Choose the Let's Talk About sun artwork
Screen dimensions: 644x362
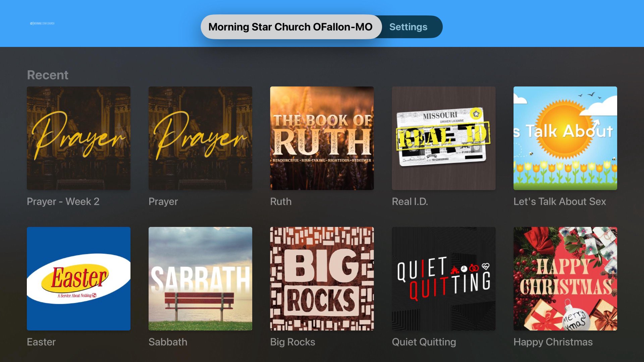(x=565, y=138)
